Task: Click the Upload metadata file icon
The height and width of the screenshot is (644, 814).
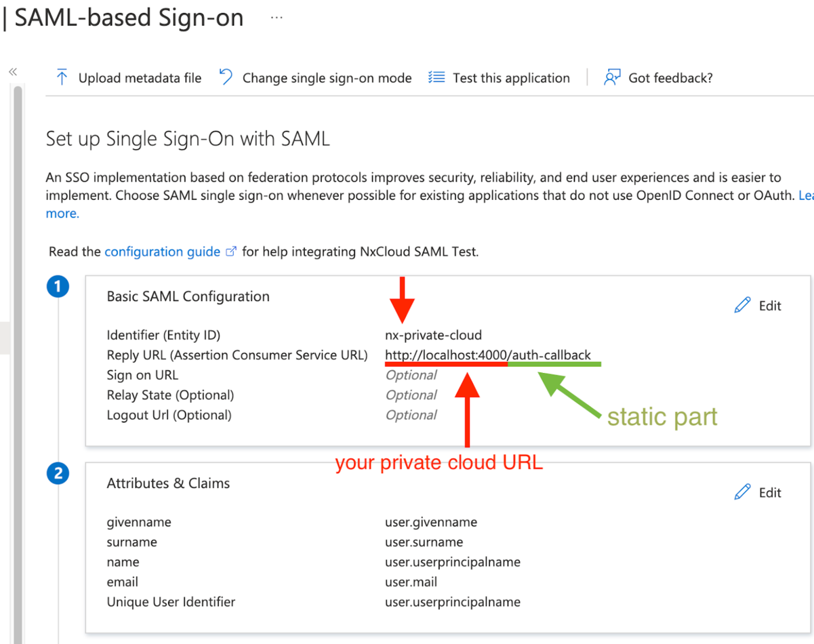Action: coord(62,77)
